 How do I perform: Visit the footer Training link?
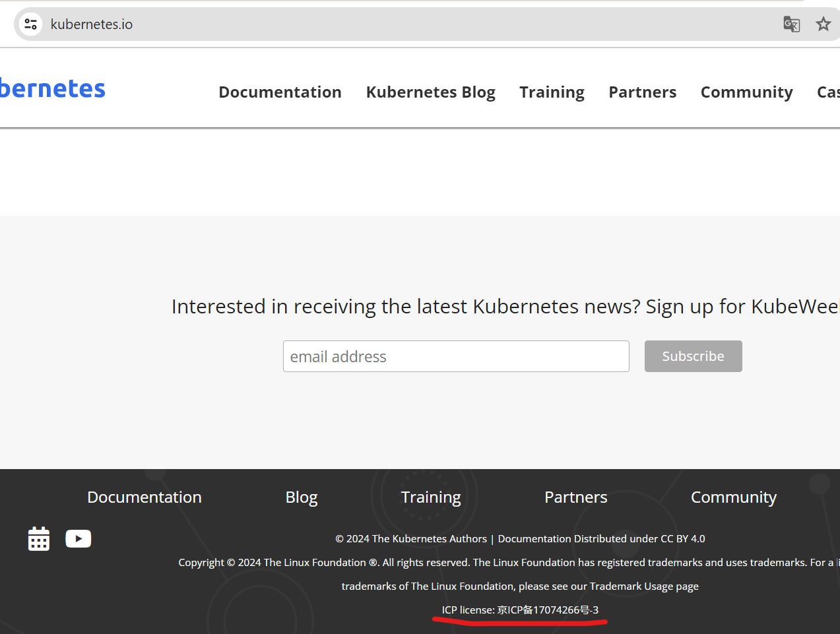431,497
